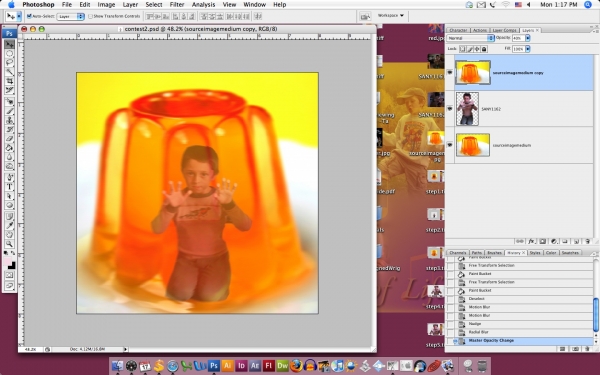Select the History Brush tool
This screenshot has height=375, width=600.
pos(10,129)
